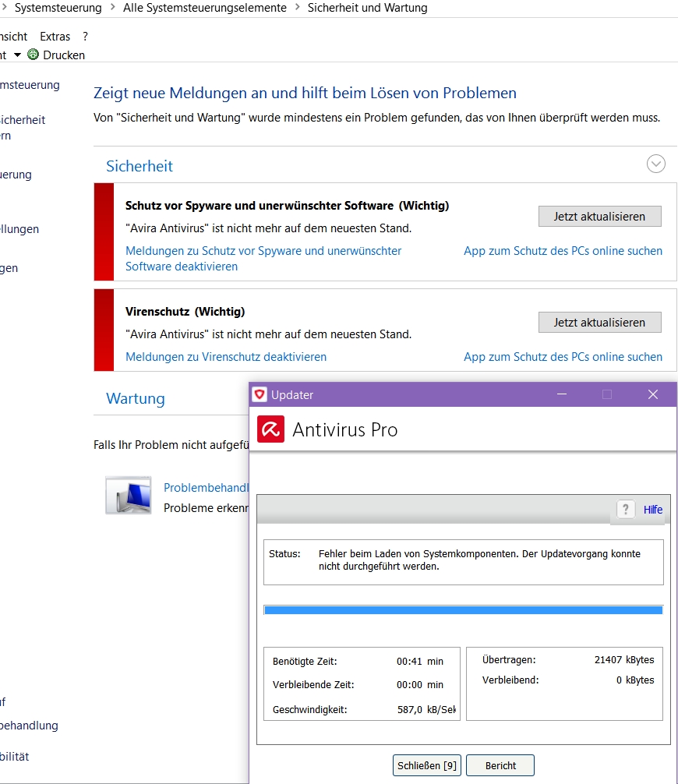This screenshot has height=784, width=678.
Task: Click the question mark help icon in Updater
Action: pos(626,510)
